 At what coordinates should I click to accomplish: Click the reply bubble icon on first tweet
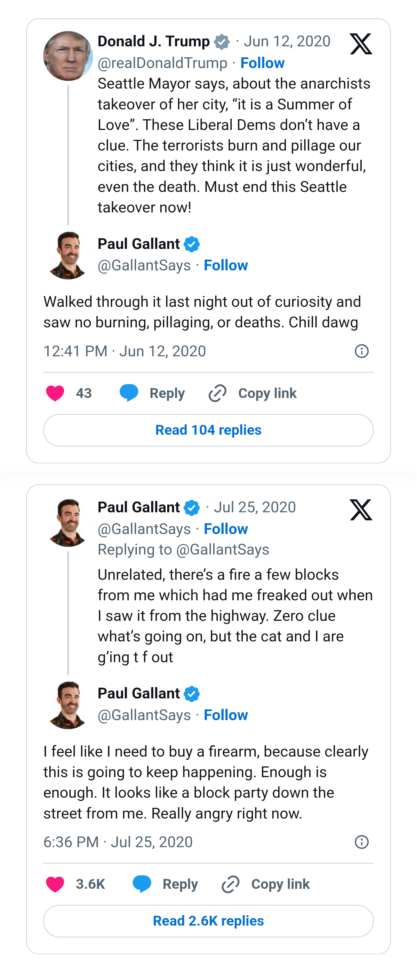[129, 393]
